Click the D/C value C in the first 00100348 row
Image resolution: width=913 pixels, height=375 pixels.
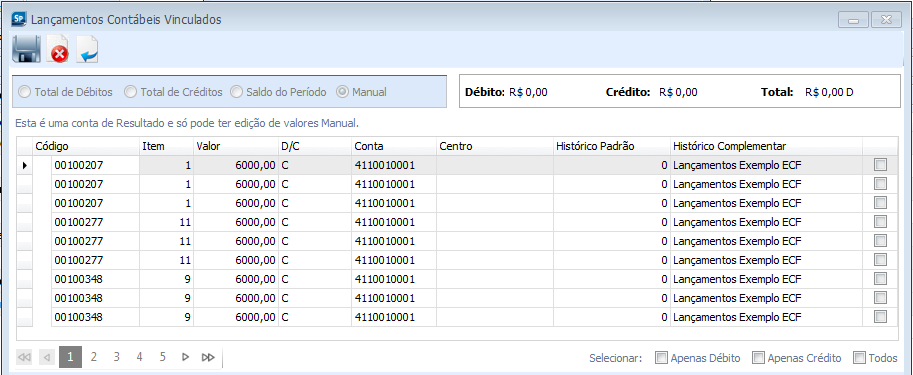[315, 279]
